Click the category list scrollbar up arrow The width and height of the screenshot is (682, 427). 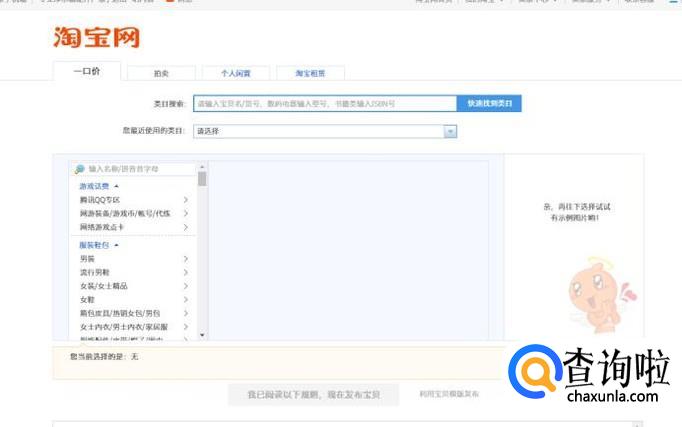click(x=202, y=167)
